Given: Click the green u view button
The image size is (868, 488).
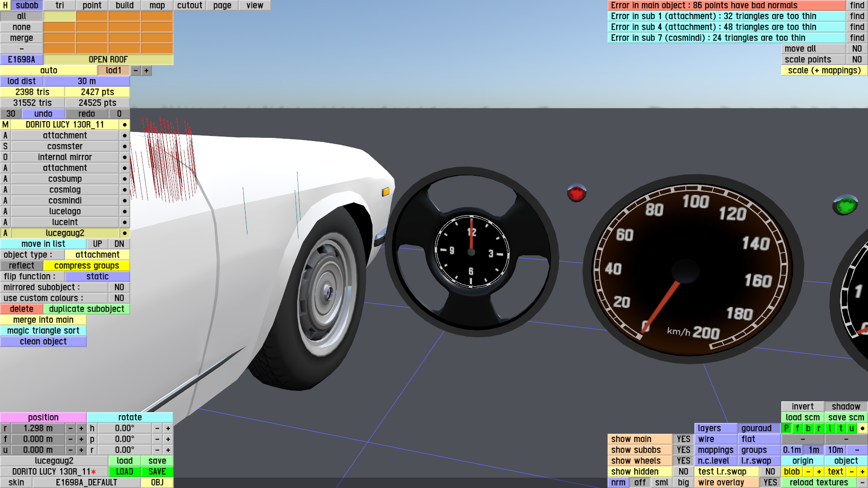Looking at the screenshot, I should point(851,428).
